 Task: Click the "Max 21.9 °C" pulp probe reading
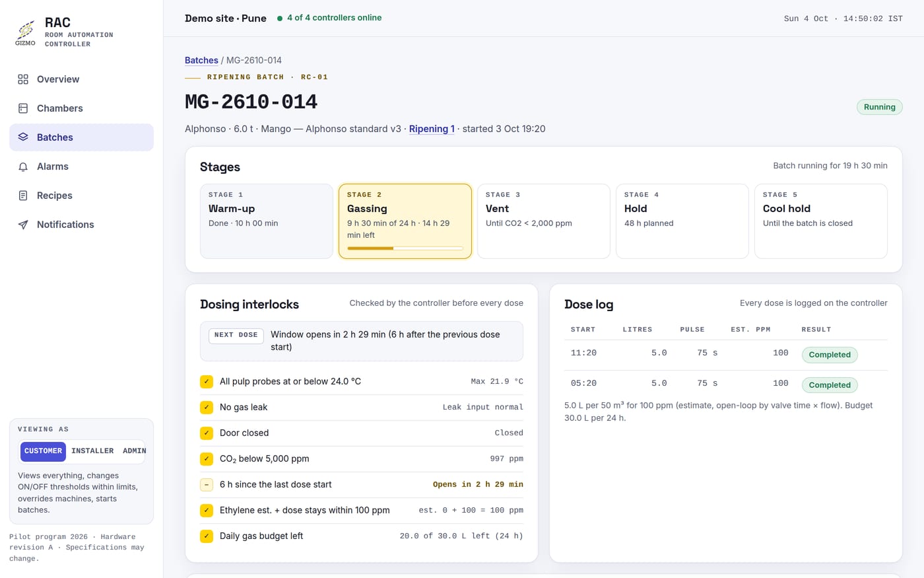[x=497, y=381]
